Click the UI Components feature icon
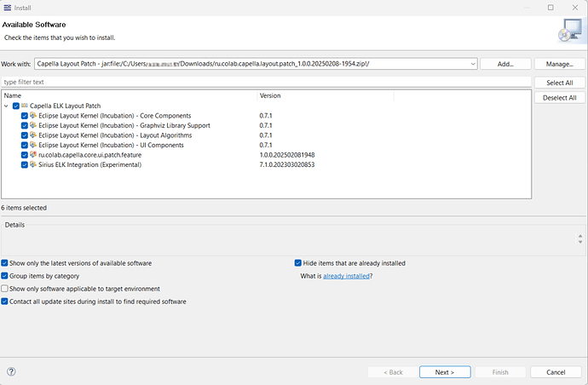Viewport: 588px width, 385px height. [33, 145]
